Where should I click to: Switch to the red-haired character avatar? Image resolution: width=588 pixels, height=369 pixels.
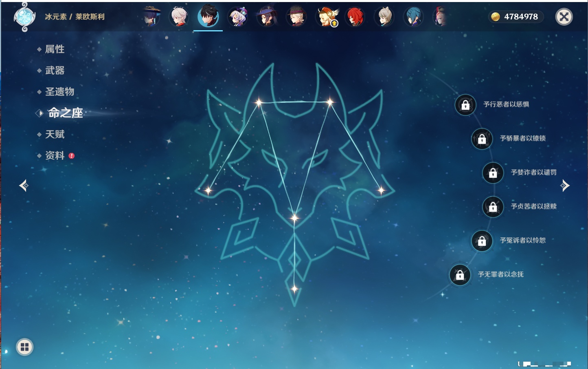[355, 17]
